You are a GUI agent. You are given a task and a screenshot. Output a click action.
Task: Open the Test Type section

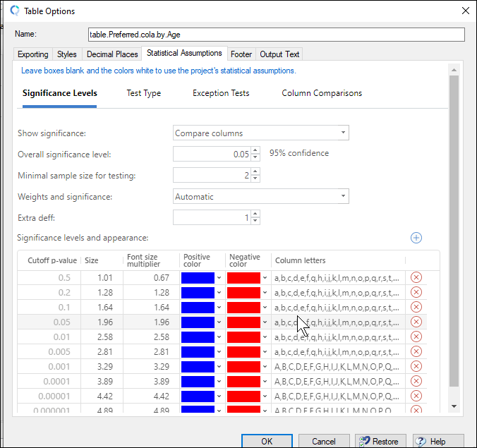coord(143,93)
